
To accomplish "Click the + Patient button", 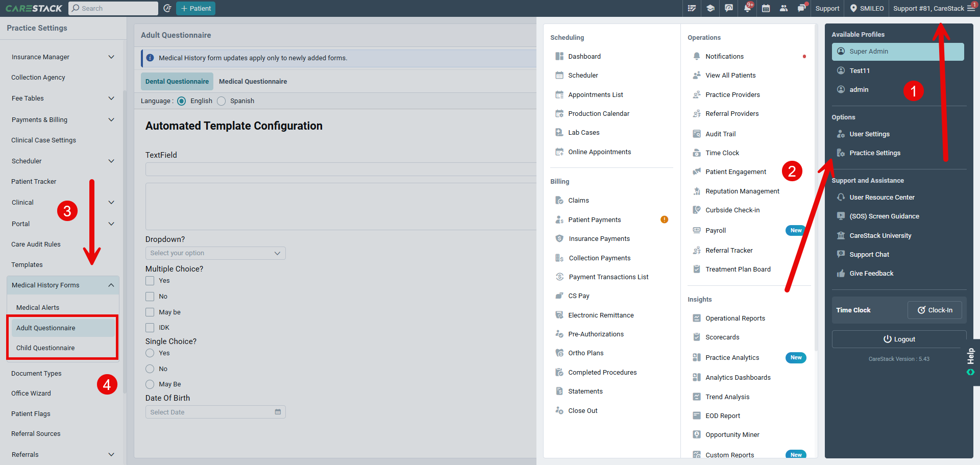I will point(195,8).
